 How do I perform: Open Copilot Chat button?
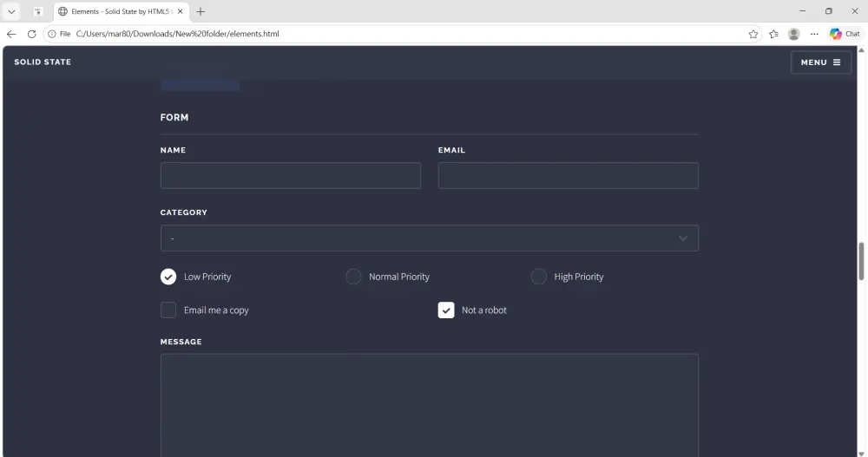coord(845,34)
